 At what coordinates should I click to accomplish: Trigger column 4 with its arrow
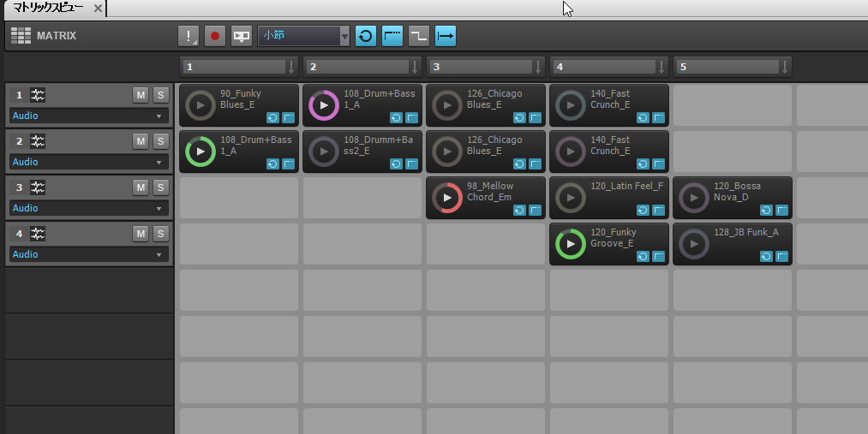[661, 67]
